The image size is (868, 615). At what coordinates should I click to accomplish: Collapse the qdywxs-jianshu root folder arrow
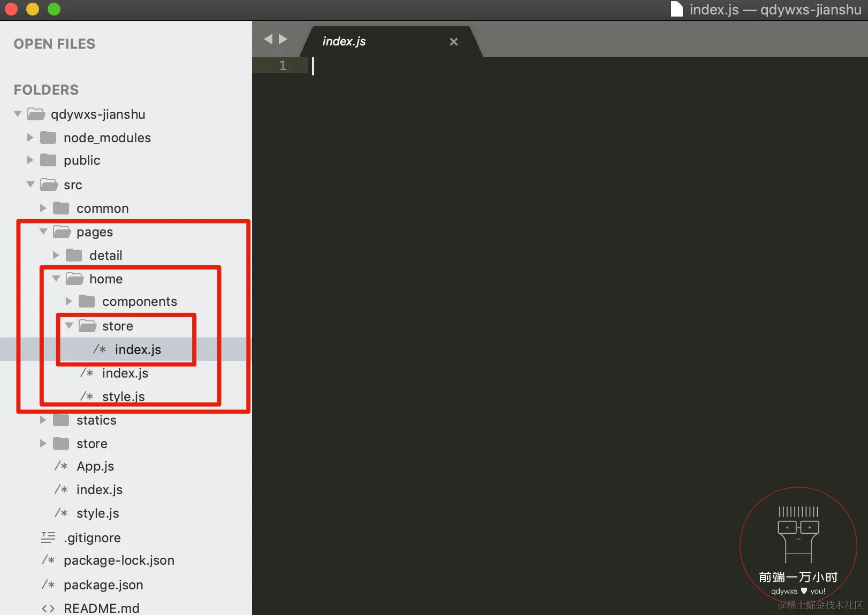(x=18, y=114)
